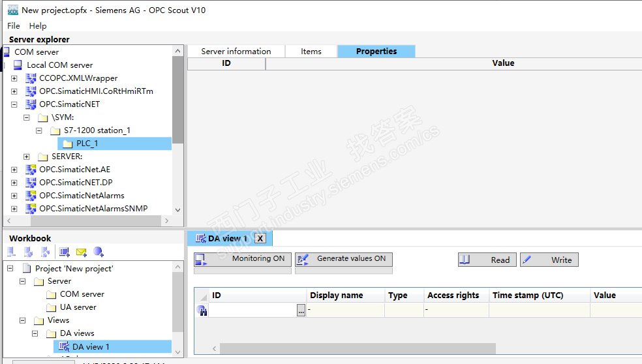Screen dimensions: 642x364
Task: Click the ellipsis browse button in ID cell
Action: tap(301, 311)
